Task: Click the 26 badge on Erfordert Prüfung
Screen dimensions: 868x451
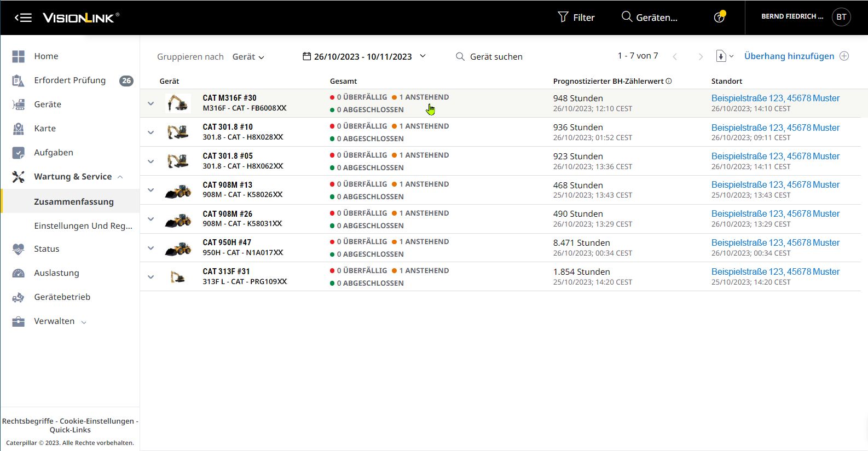Action: [x=126, y=80]
